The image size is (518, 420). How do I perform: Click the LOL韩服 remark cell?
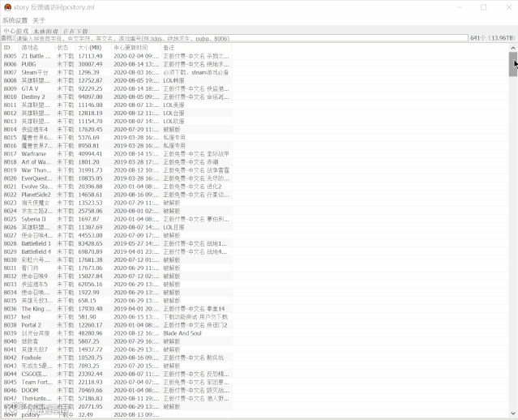(x=173, y=80)
